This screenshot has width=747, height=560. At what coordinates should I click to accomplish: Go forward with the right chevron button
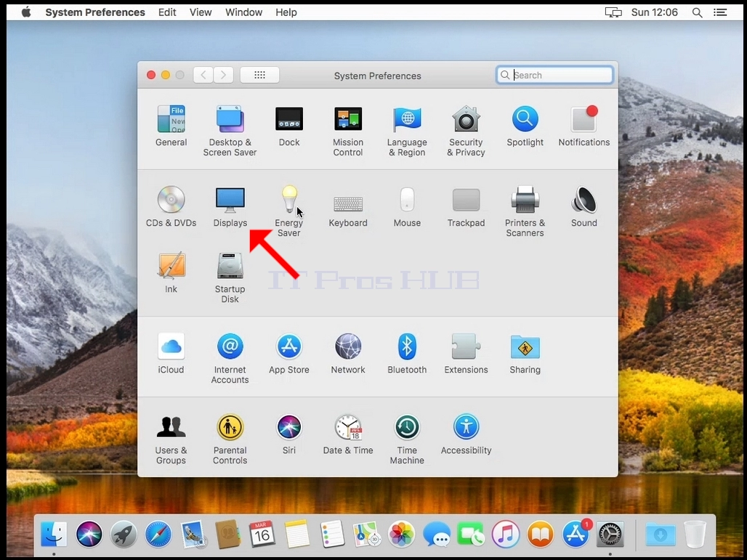pyautogui.click(x=223, y=76)
